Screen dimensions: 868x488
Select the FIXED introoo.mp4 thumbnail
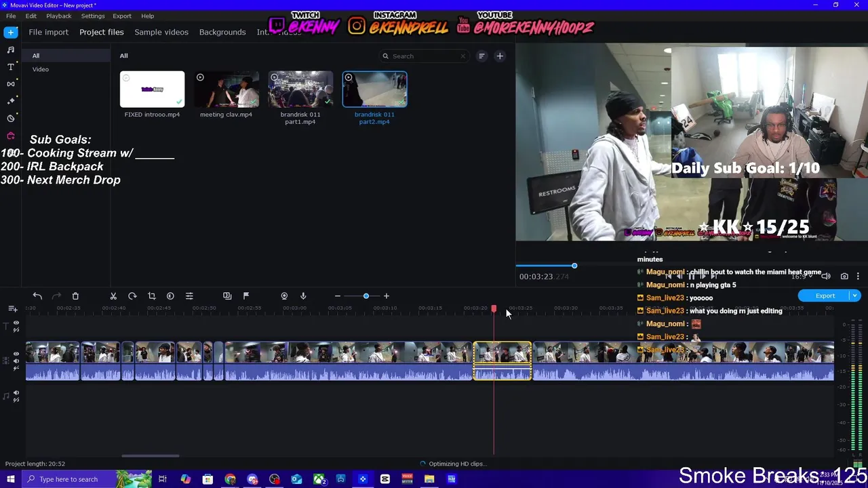click(152, 89)
